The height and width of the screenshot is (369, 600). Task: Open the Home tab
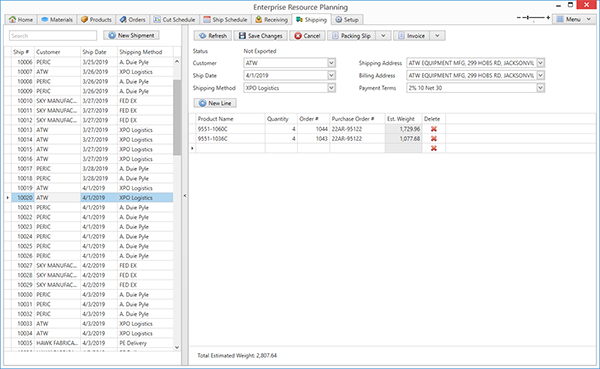[x=21, y=20]
